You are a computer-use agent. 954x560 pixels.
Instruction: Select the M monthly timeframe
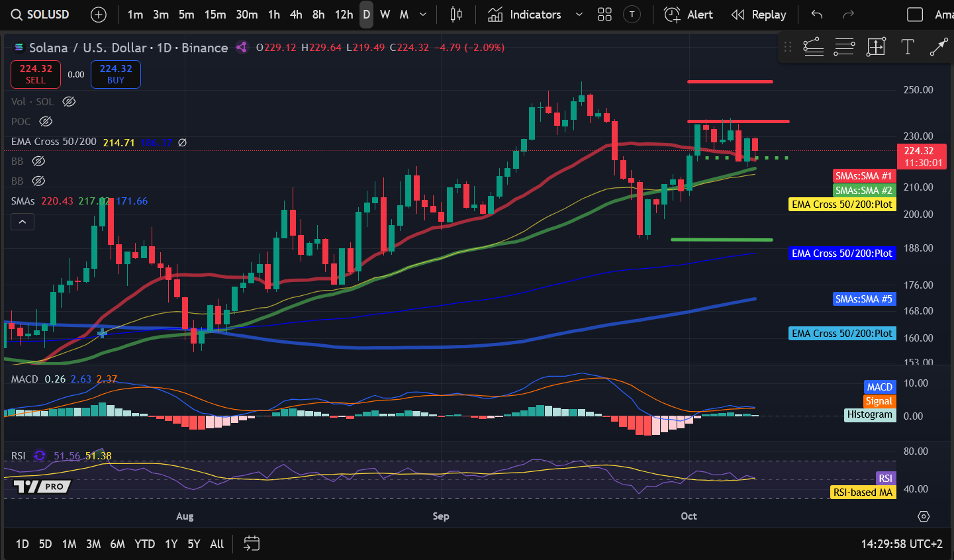click(x=404, y=15)
